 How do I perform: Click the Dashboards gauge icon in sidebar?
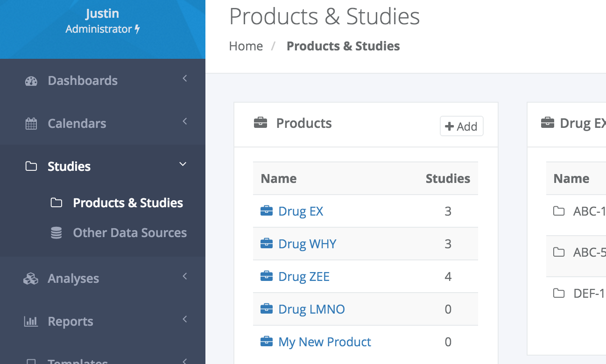pos(31,81)
